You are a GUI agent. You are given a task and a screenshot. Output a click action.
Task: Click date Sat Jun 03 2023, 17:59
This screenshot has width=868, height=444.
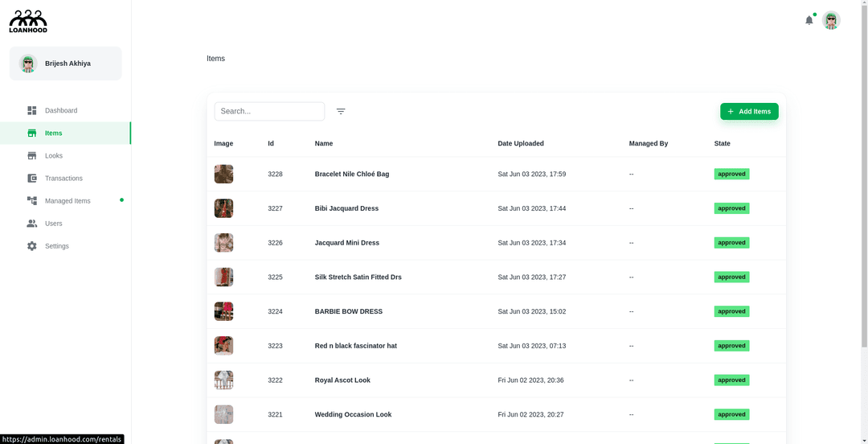(x=532, y=174)
